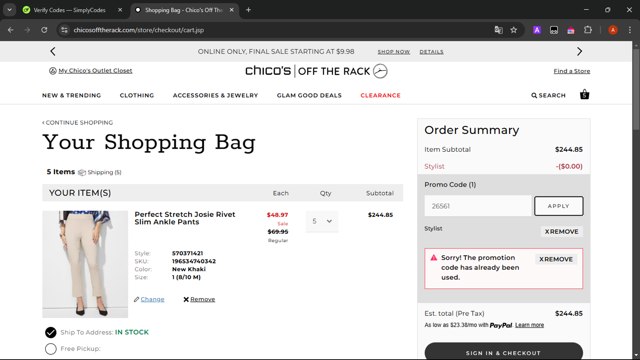The image size is (640, 360).
Task: Click the Est. total $244.85 amount
Action: pyautogui.click(x=569, y=313)
